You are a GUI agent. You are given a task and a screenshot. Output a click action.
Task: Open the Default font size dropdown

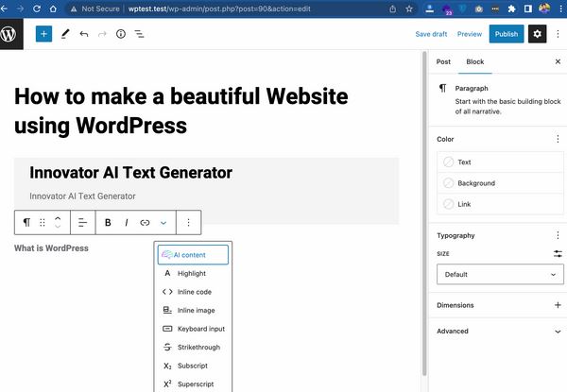[x=500, y=274]
